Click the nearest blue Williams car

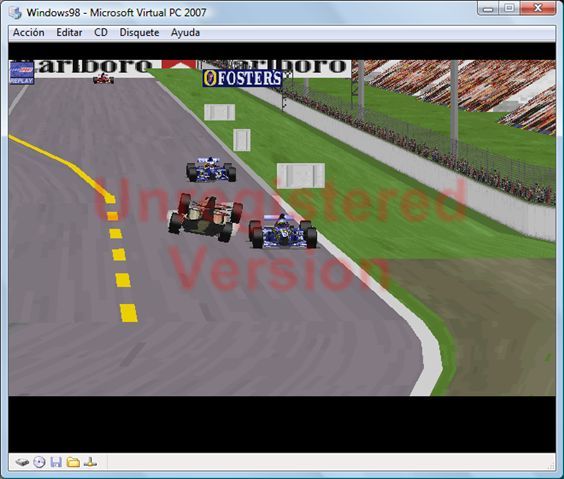pyautogui.click(x=283, y=231)
